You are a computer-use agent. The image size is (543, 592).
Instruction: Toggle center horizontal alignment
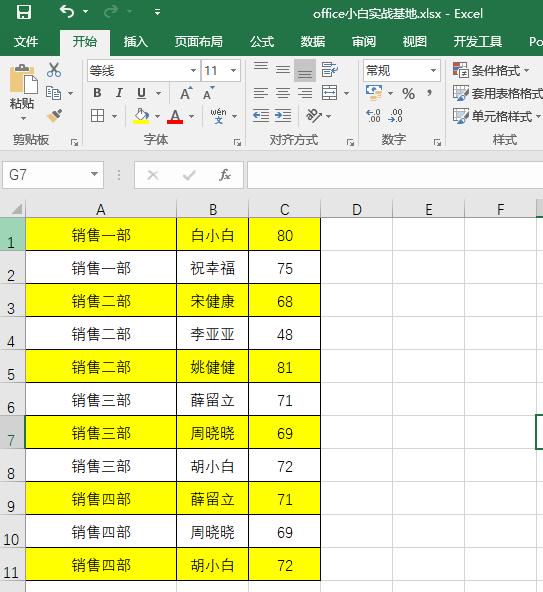[282, 93]
